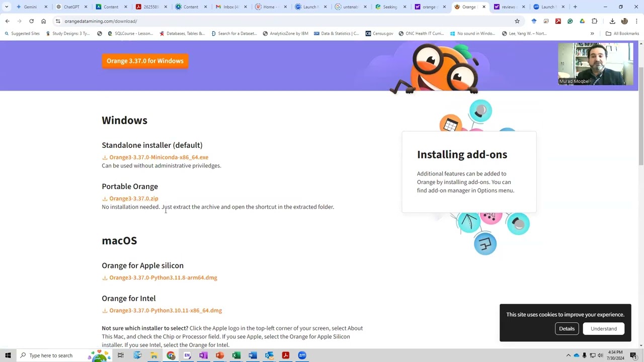
Task: Open PowerPoint from the taskbar
Action: point(220,355)
